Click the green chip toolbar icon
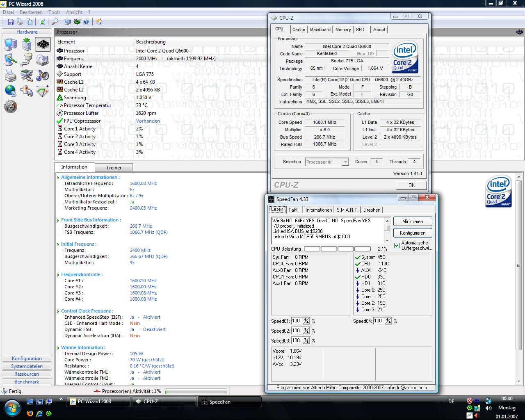The image size is (525, 420). [77, 22]
